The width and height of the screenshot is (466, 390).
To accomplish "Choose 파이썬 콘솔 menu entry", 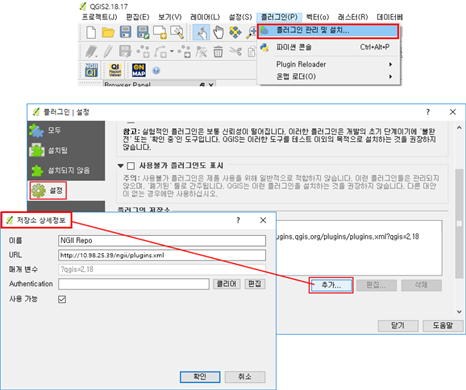I will tap(328, 47).
